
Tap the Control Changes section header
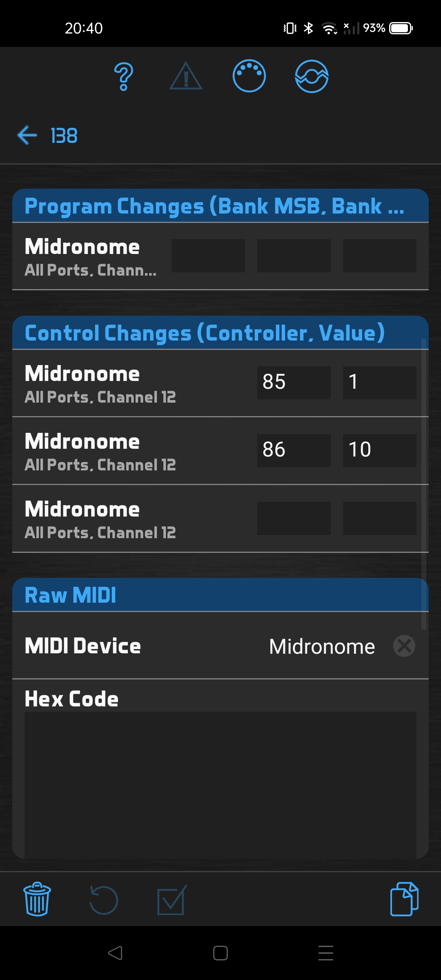coord(204,333)
